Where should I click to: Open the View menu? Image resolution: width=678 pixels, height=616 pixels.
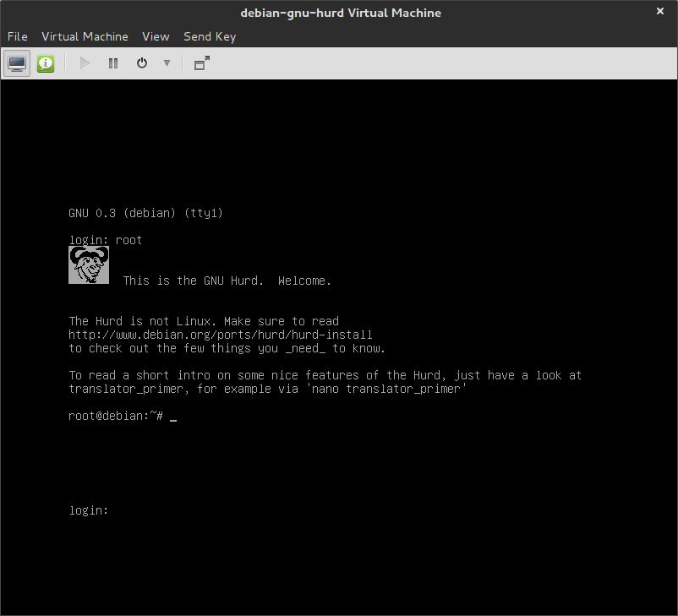(156, 36)
